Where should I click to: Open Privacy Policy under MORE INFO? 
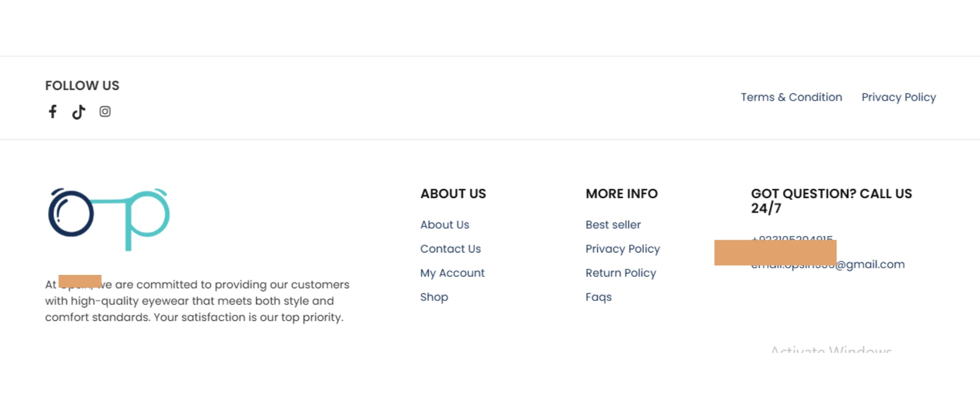click(623, 249)
